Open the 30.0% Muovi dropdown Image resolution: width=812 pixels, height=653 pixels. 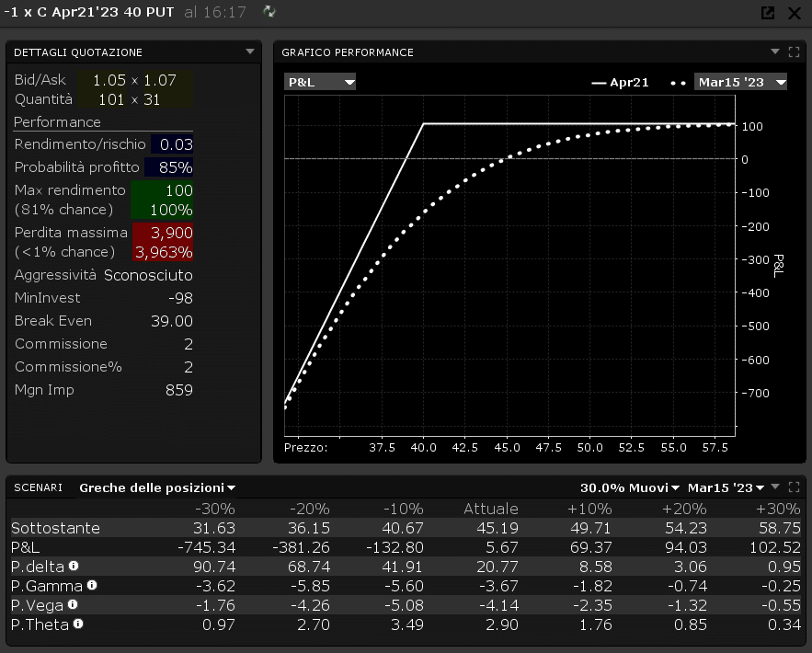pos(630,487)
